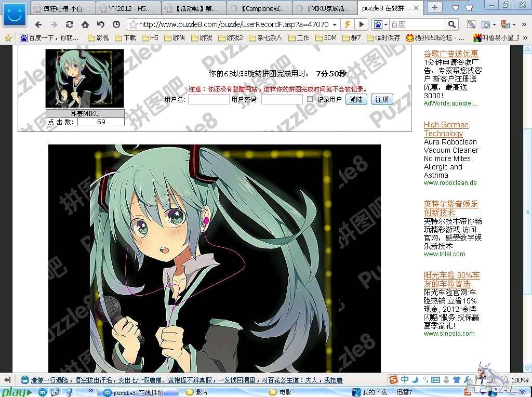Screen dimensions: 532x397
Task: Open browsing history clock icon
Action: tap(116, 24)
